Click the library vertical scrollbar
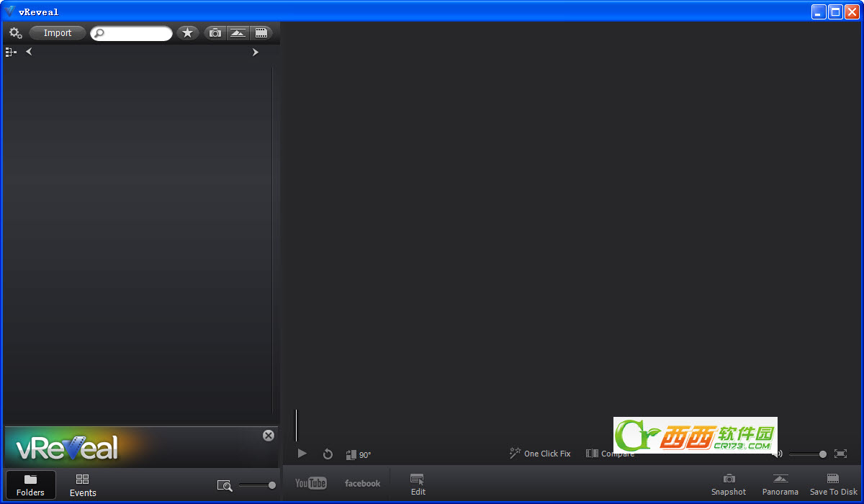Screen dimensions: 864x504 [272, 240]
